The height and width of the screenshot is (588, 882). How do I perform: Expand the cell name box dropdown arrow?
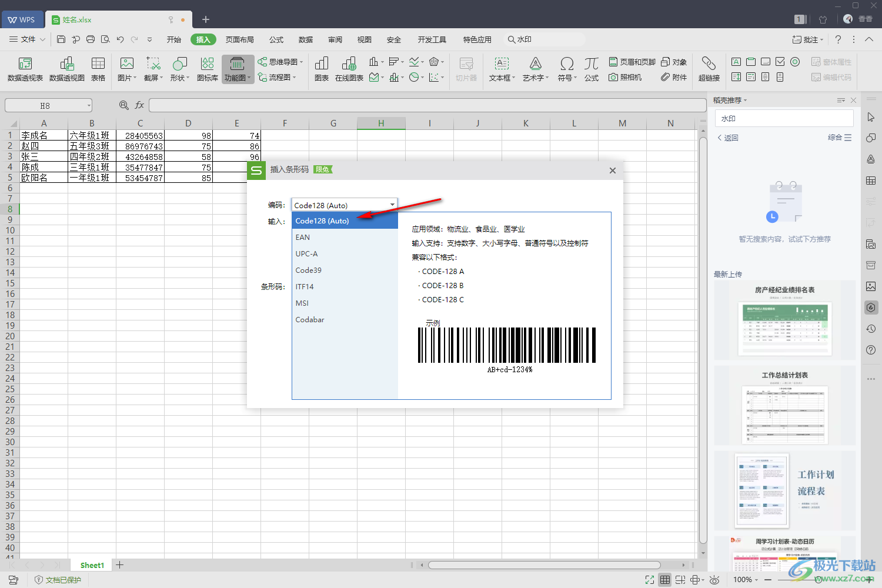point(89,106)
